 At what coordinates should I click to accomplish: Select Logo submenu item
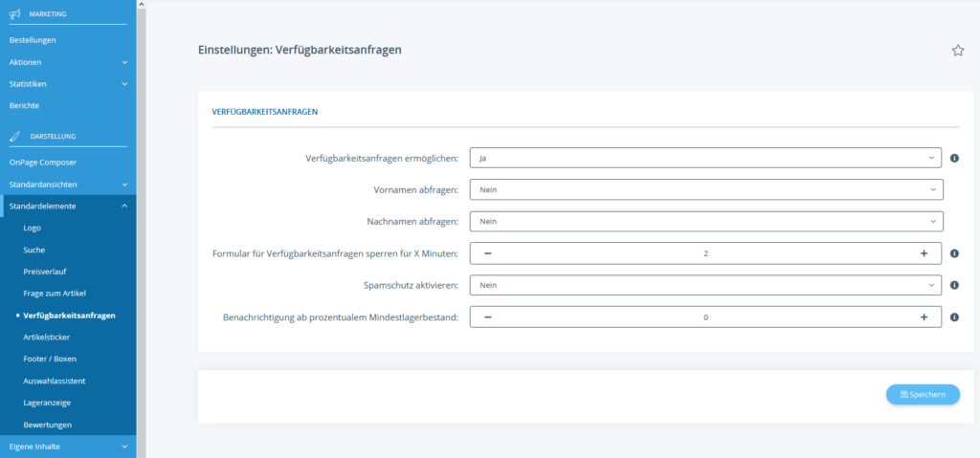coord(32,228)
